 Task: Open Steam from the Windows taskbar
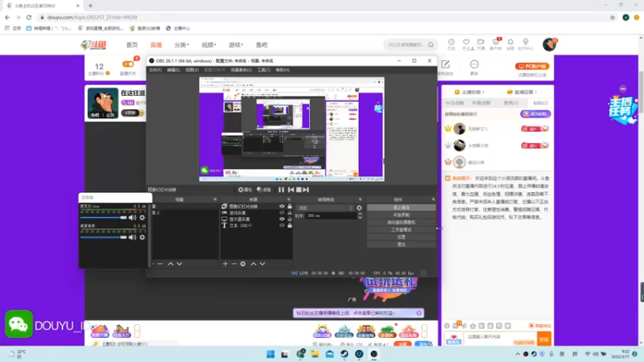click(x=345, y=354)
